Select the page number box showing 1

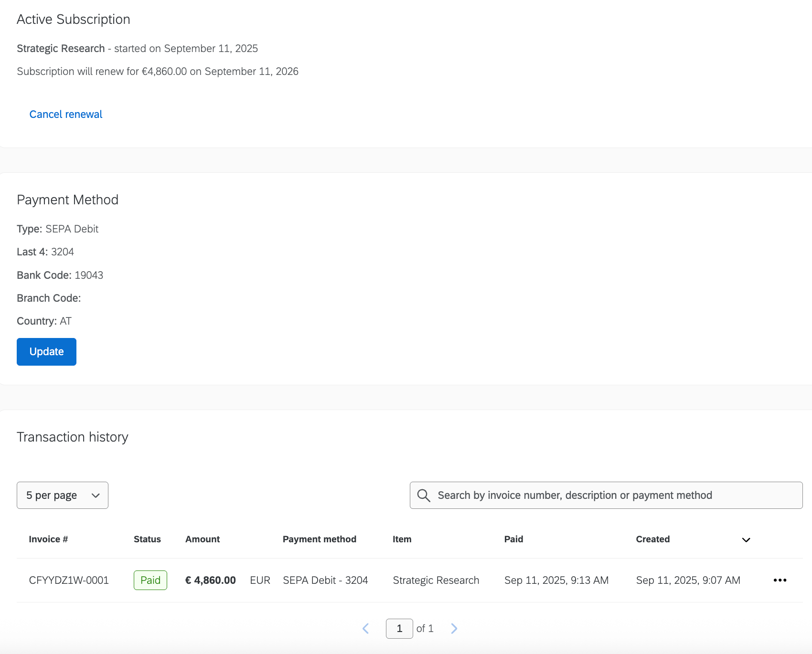point(399,628)
